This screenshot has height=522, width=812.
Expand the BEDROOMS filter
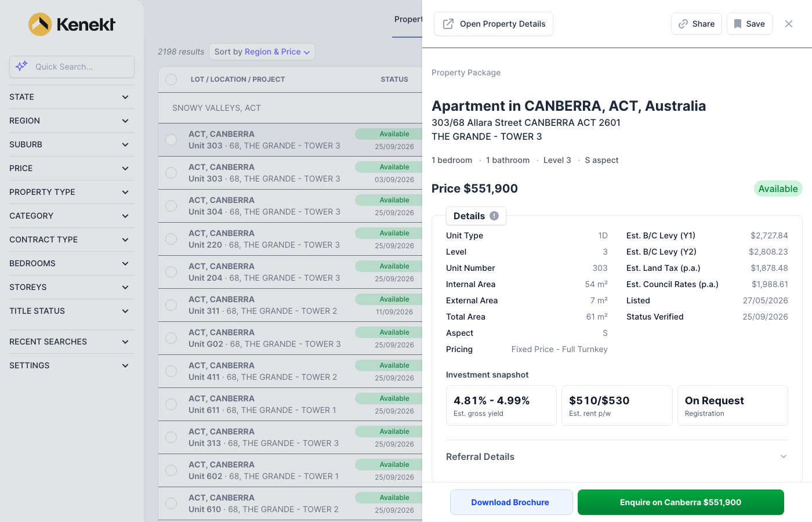72,263
